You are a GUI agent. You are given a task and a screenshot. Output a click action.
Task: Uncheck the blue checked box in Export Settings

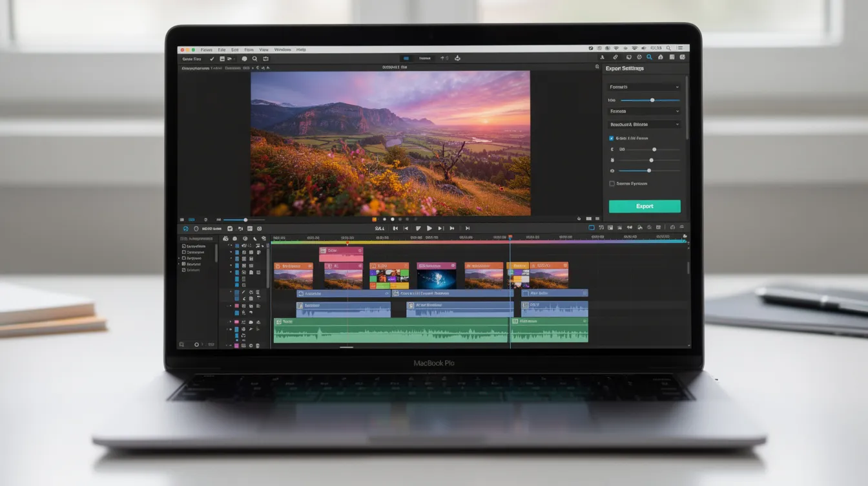(612, 138)
